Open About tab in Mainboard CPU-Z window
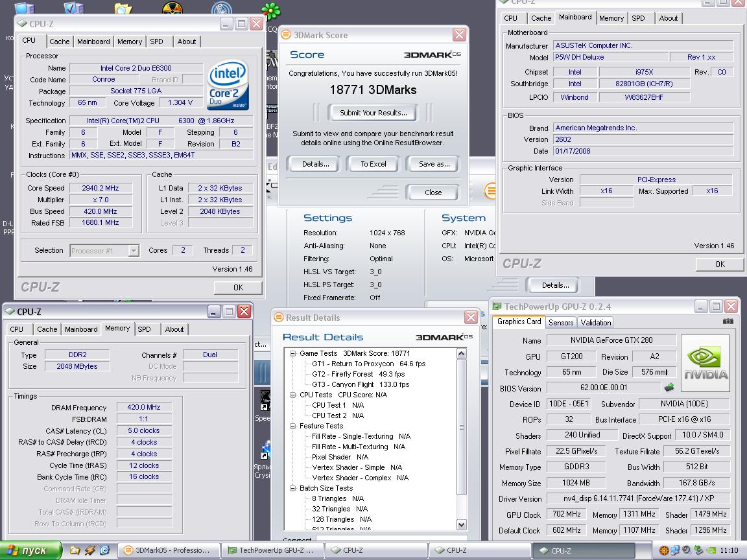Screen dimensions: 747x560 tap(669, 18)
